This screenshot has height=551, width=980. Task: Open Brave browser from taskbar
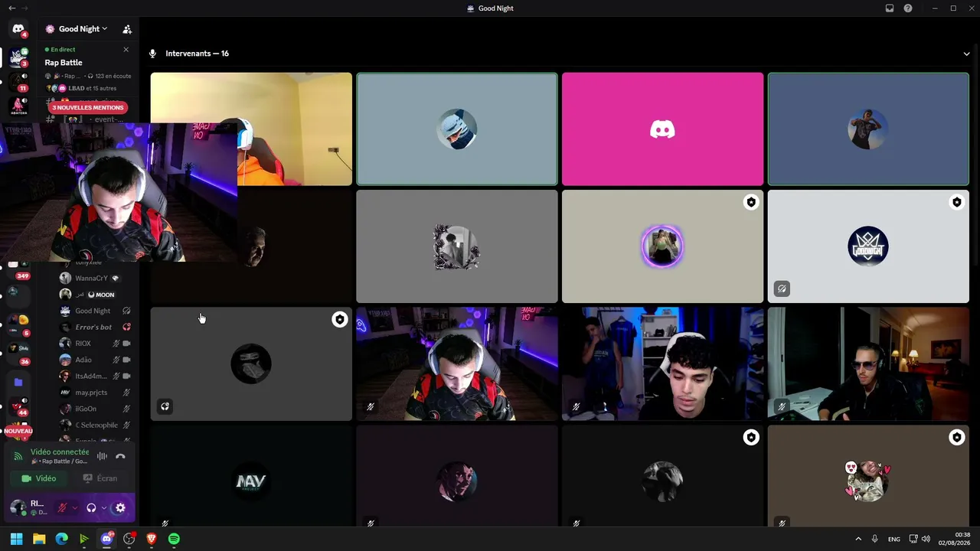(x=152, y=539)
